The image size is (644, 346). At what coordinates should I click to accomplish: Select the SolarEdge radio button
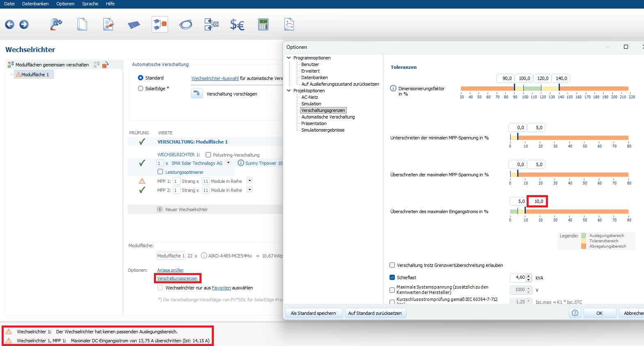coord(141,89)
